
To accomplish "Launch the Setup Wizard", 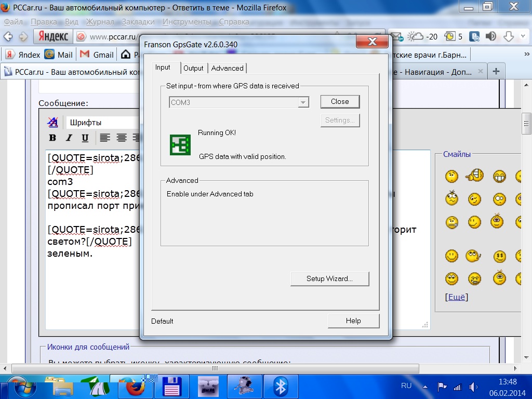I will [x=329, y=278].
